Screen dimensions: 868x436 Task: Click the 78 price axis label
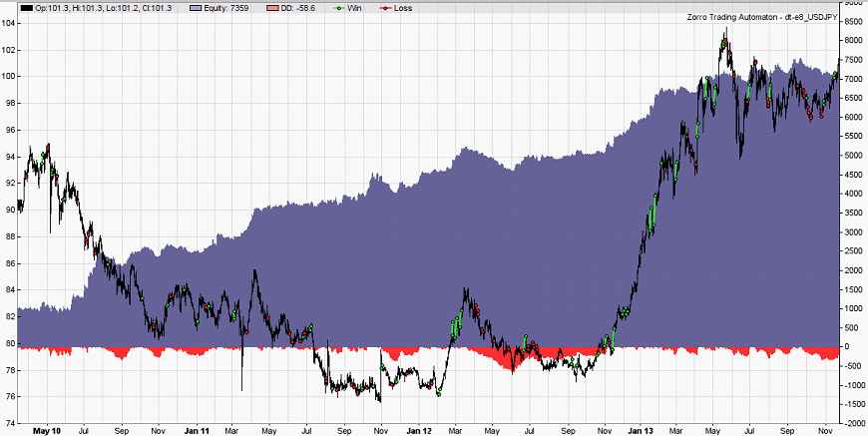[9, 370]
